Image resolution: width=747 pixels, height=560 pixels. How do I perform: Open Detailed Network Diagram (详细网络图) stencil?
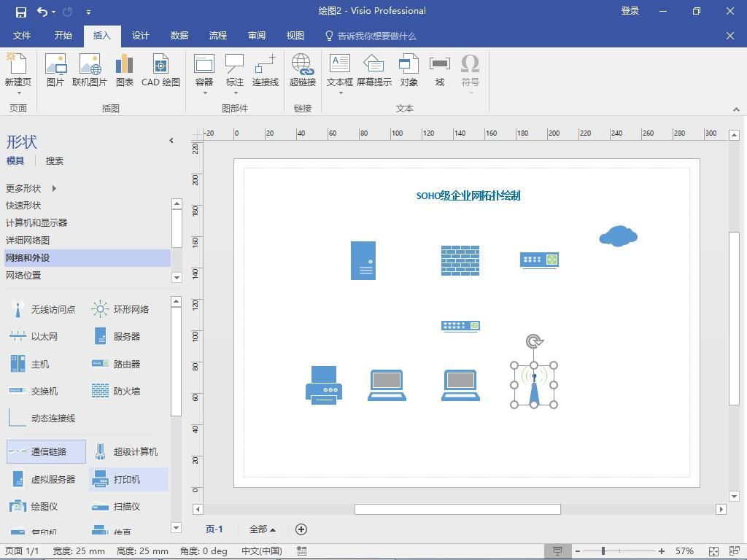[88, 241]
